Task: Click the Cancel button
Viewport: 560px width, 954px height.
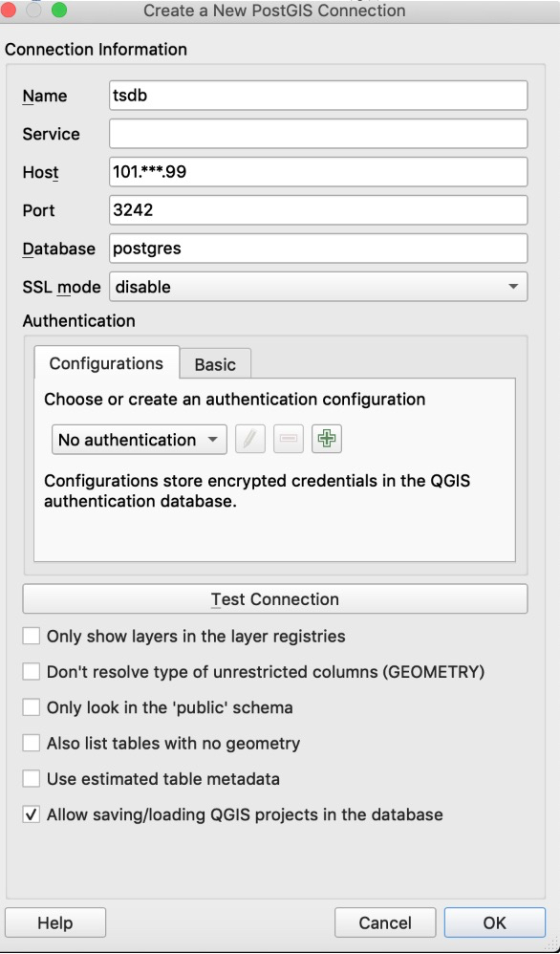Action: point(385,922)
